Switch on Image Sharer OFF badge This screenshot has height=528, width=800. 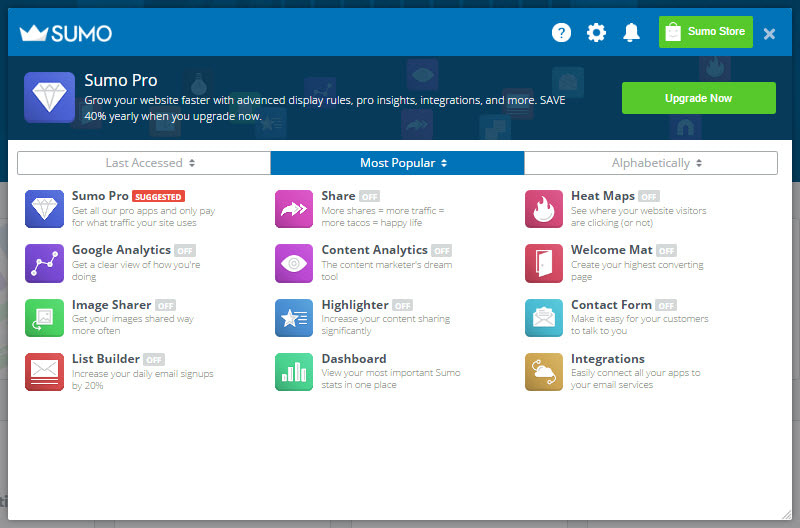tap(165, 305)
